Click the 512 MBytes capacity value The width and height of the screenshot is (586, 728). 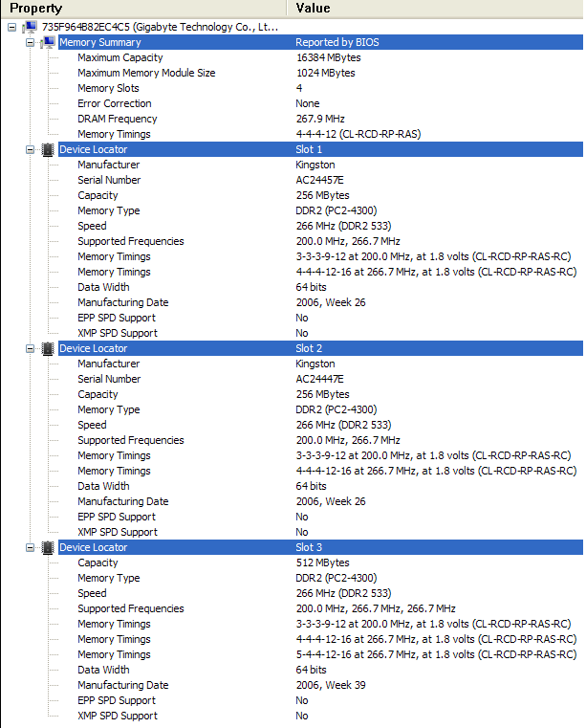[322, 563]
